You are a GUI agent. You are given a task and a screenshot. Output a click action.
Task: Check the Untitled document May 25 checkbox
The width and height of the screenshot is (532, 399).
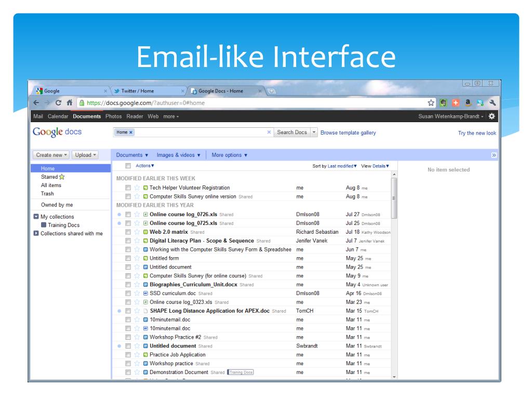[128, 267]
